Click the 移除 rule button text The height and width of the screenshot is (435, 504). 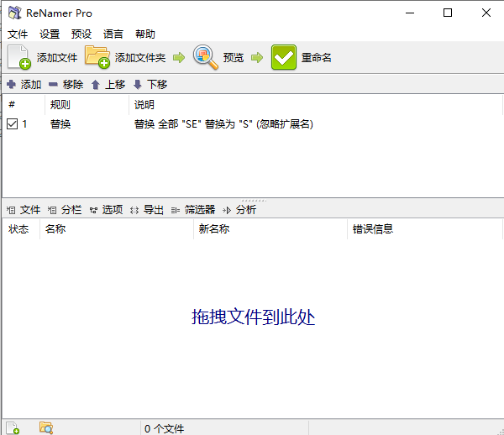[x=73, y=85]
